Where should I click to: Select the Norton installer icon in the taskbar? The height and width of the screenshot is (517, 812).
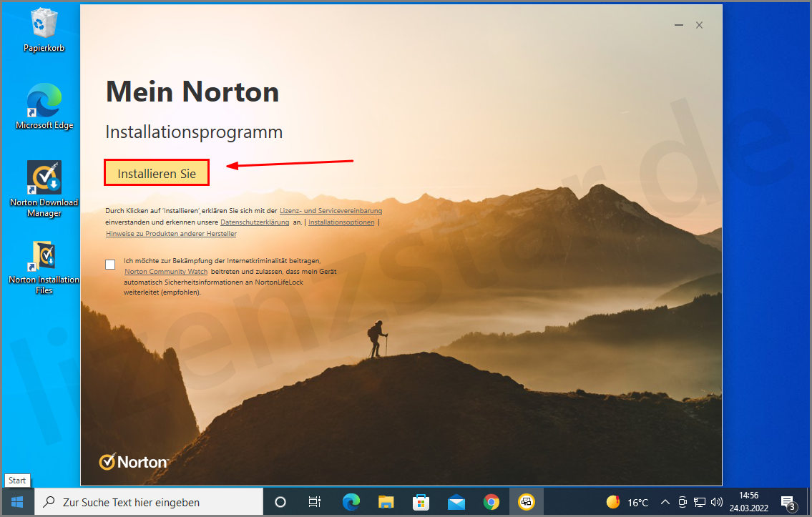click(527, 501)
